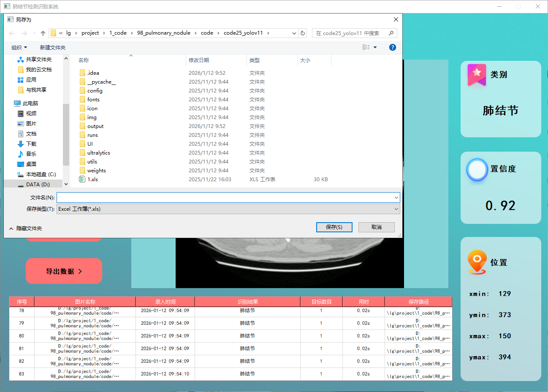Sort by 修改日期 column header
The image size is (548, 392).
(x=216, y=60)
